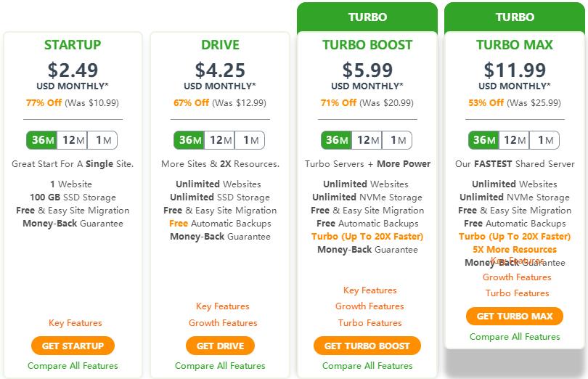
Task: Expand Key Features under Startup plan
Action: (x=75, y=322)
